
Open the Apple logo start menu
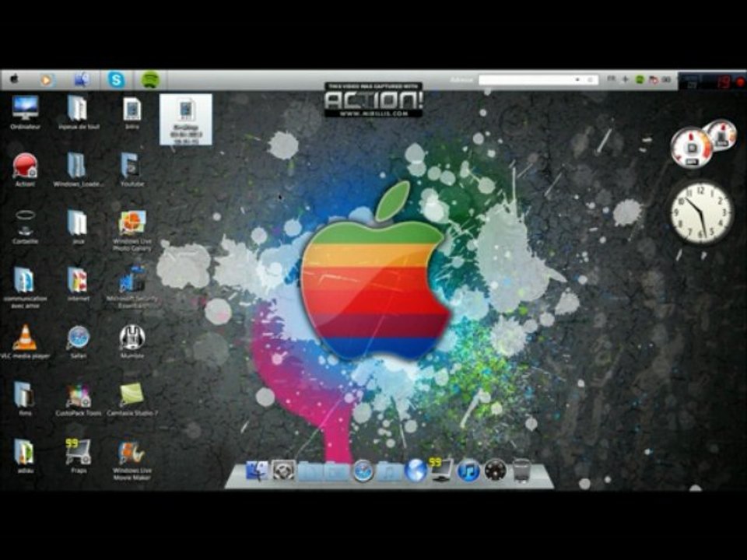pyautogui.click(x=14, y=79)
